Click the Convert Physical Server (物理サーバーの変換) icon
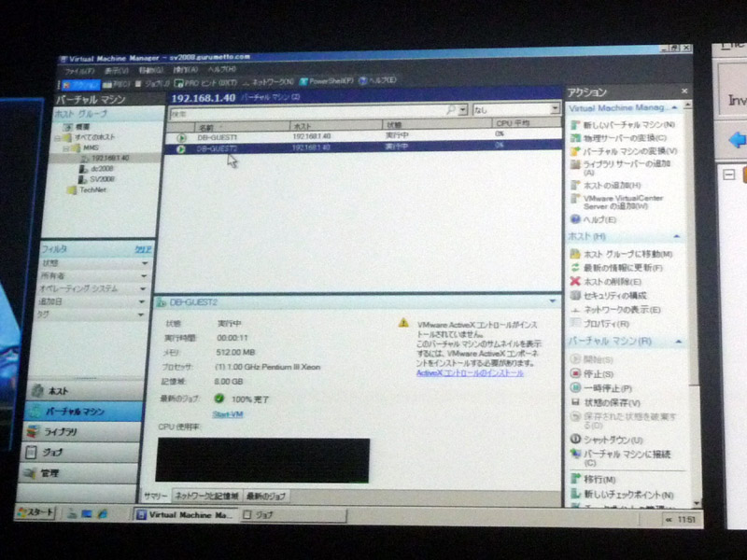This screenshot has height=560, width=747. coord(575,138)
